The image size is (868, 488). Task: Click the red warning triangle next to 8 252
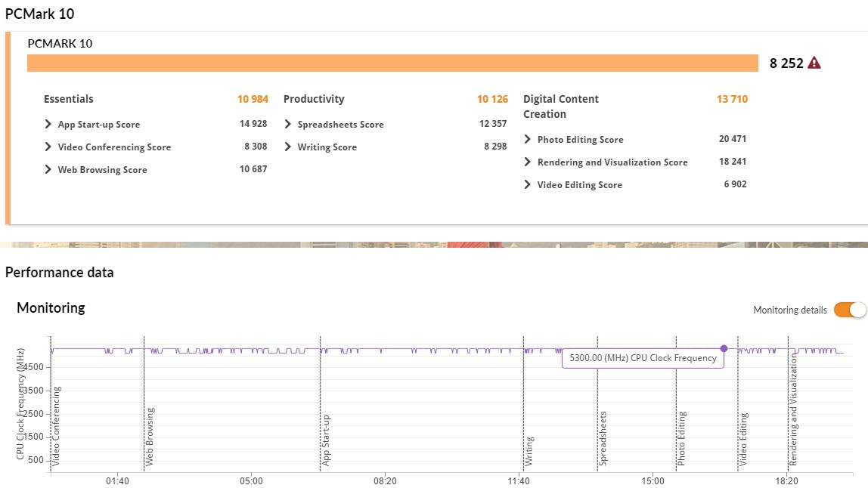click(x=814, y=63)
